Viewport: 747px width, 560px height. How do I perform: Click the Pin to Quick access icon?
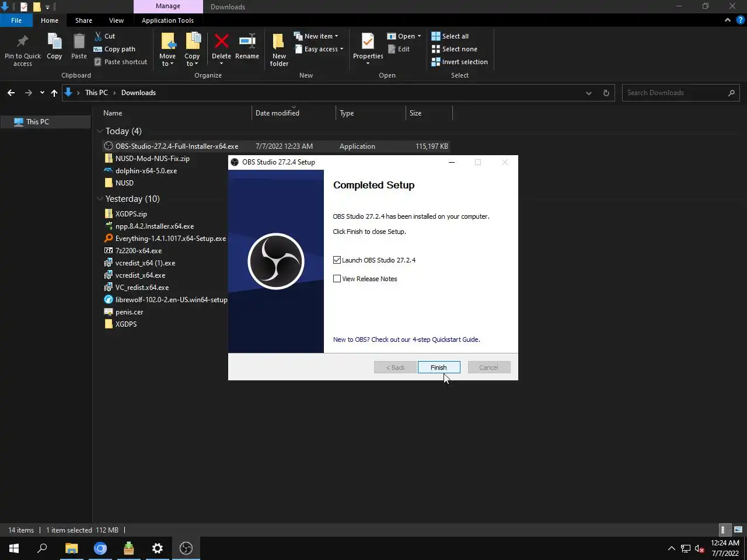tap(23, 42)
